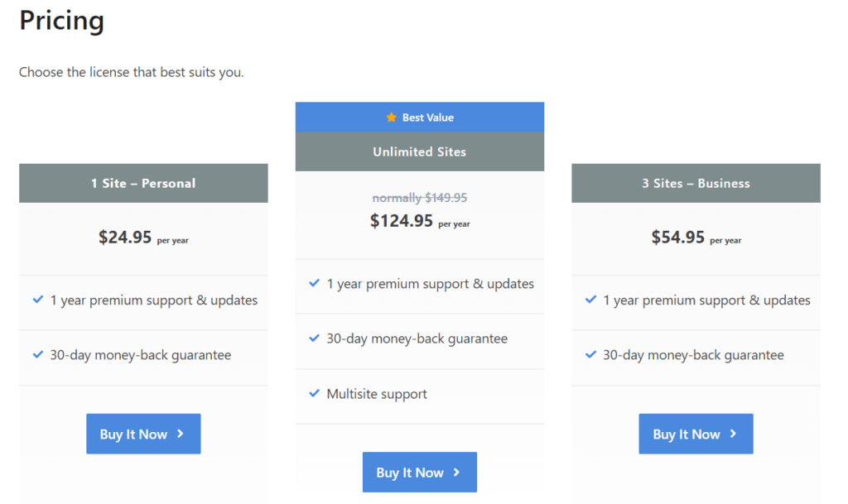Click the $124.95 per year price
Image resolution: width=848 pixels, height=504 pixels.
420,221
